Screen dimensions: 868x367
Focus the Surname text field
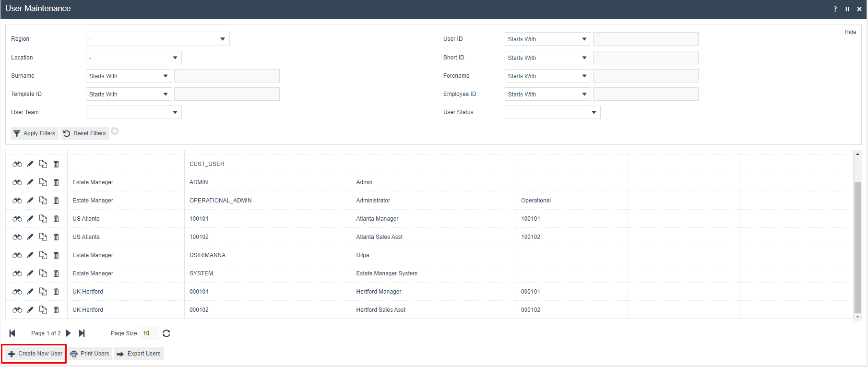(227, 76)
